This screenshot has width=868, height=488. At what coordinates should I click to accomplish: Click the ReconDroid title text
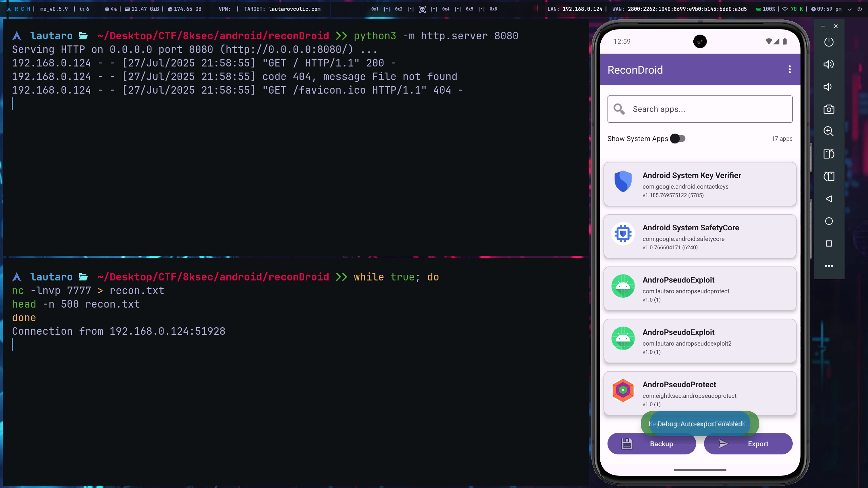tap(635, 70)
